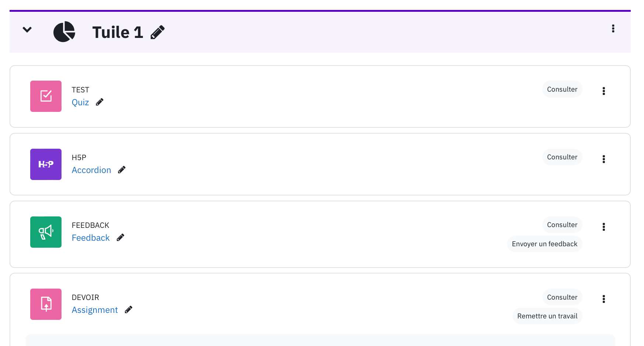Open Tuile 1 section three-dot menu
644x346 pixels.
point(613,28)
